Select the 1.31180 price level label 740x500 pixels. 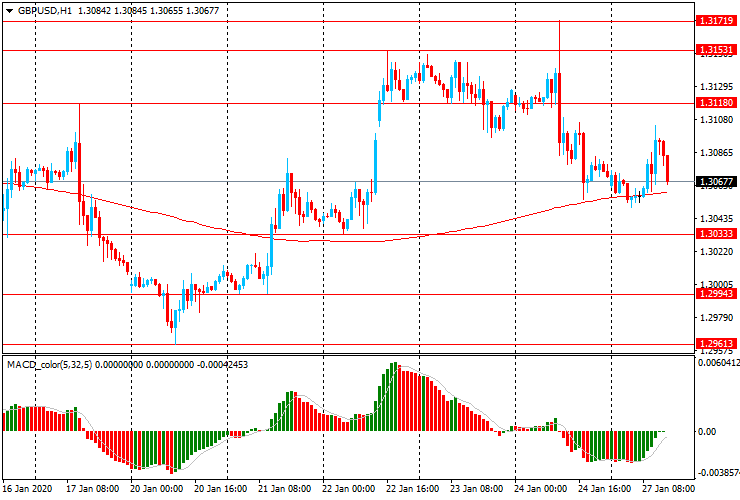pyautogui.click(x=716, y=102)
